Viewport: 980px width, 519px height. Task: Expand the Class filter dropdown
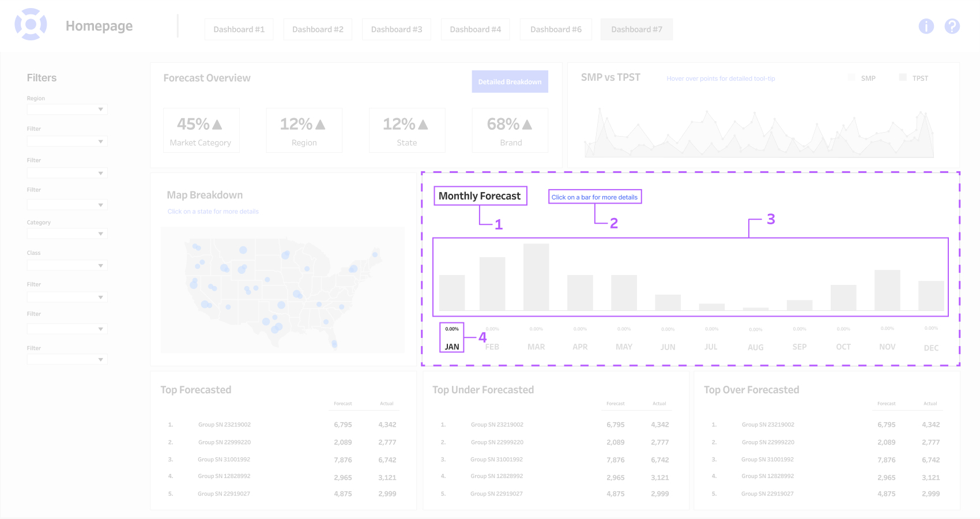[67, 265]
